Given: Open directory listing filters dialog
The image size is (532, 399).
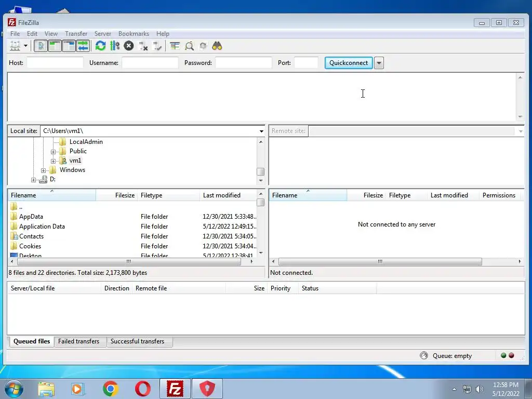Looking at the screenshot, I should 175,46.
